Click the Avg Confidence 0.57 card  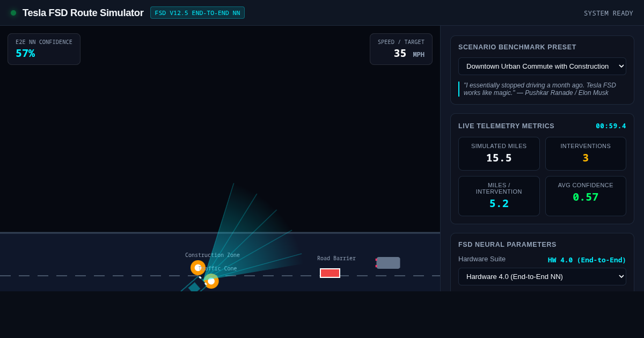click(586, 196)
